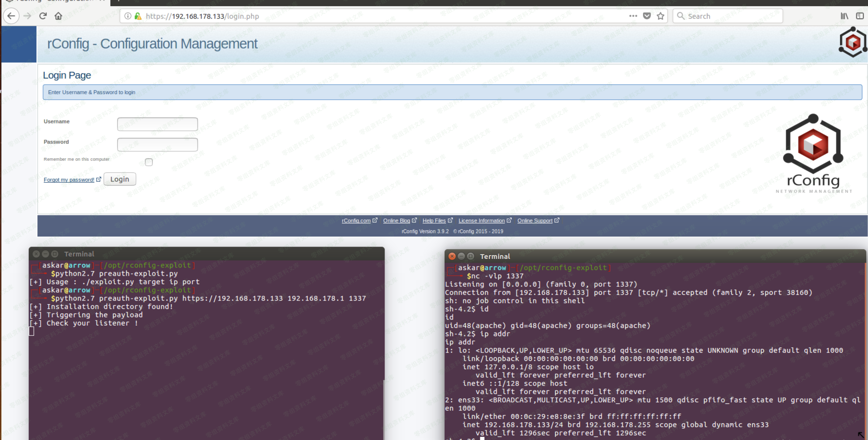The image size is (868, 440).
Task: Toggle the sidebar view icon
Action: pyautogui.click(x=860, y=16)
